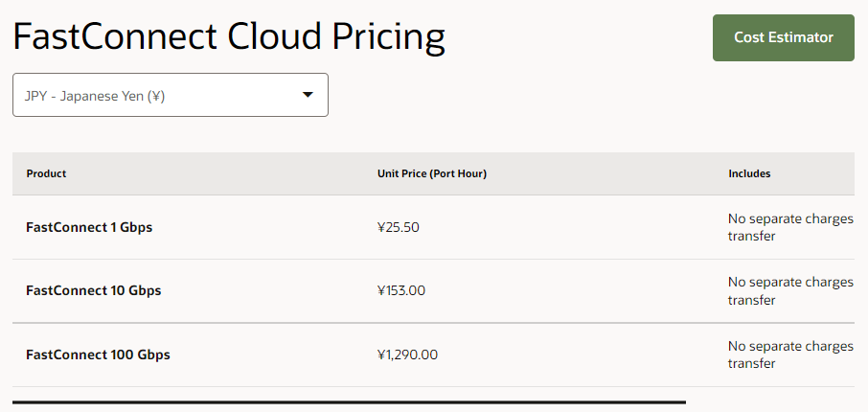Click the Includes column header
The height and width of the screenshot is (412, 868).
[x=749, y=173]
